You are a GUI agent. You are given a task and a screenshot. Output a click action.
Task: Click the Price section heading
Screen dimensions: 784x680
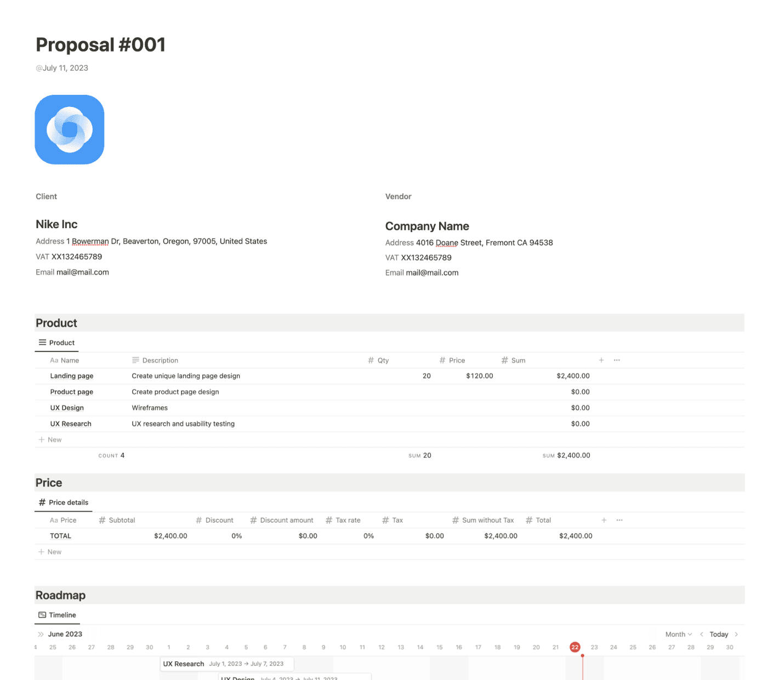(x=49, y=483)
